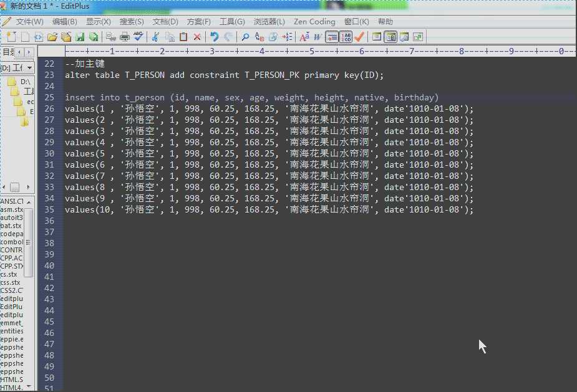577x392 pixels.
Task: Toggle the directory window panel icon
Action: 390,37
